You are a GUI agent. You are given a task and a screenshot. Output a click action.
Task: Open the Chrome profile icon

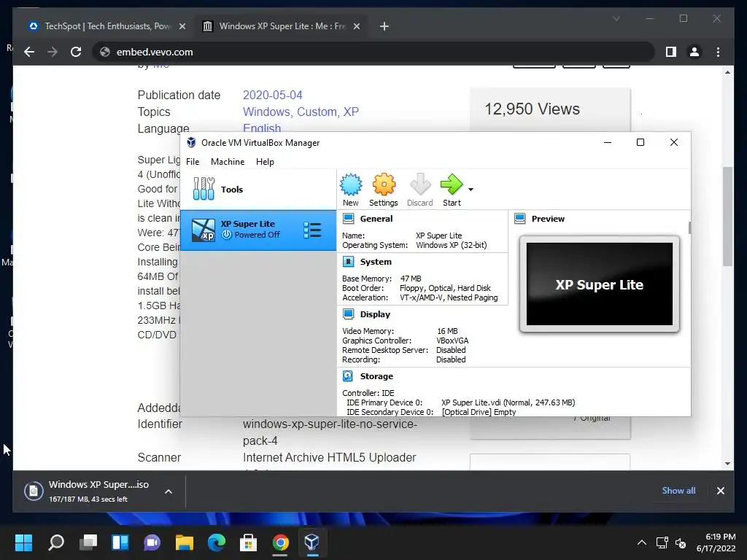pyautogui.click(x=694, y=52)
